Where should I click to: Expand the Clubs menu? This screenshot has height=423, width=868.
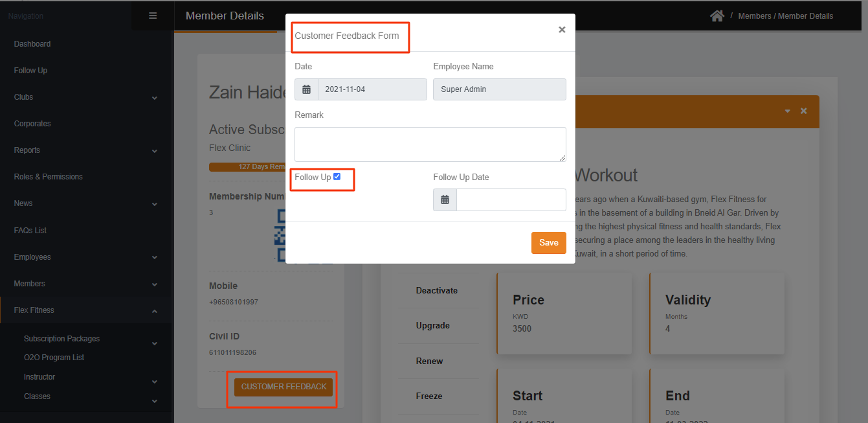click(154, 97)
